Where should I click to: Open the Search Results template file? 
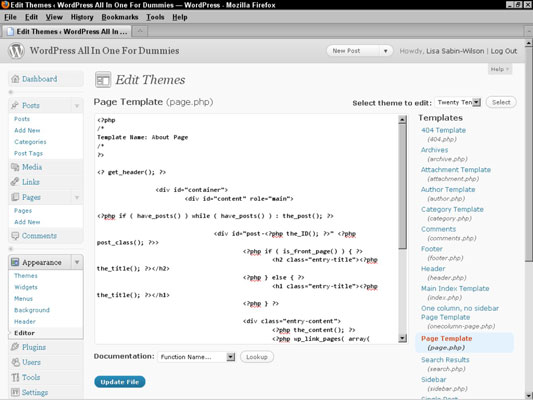[445, 360]
